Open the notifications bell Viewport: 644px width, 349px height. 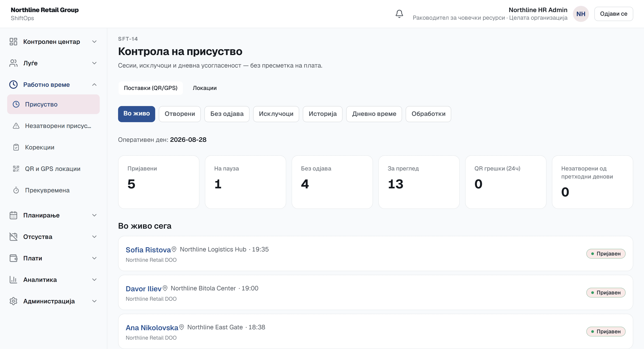coord(399,14)
